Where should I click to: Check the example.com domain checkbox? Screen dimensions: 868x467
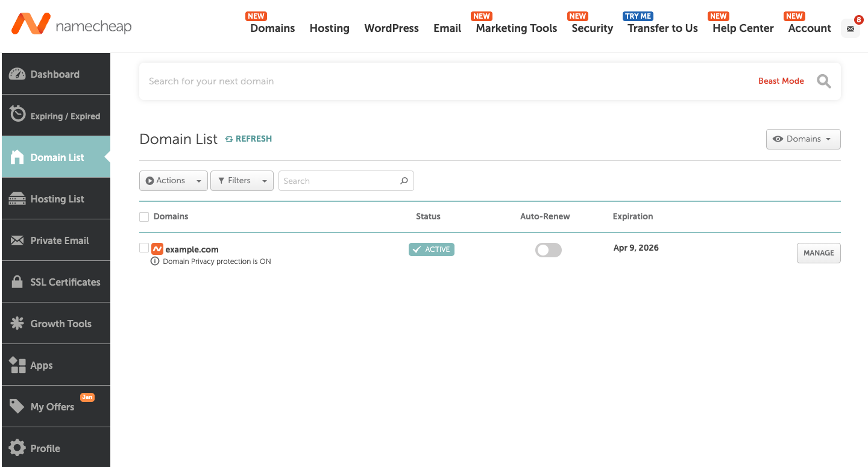[x=144, y=248]
